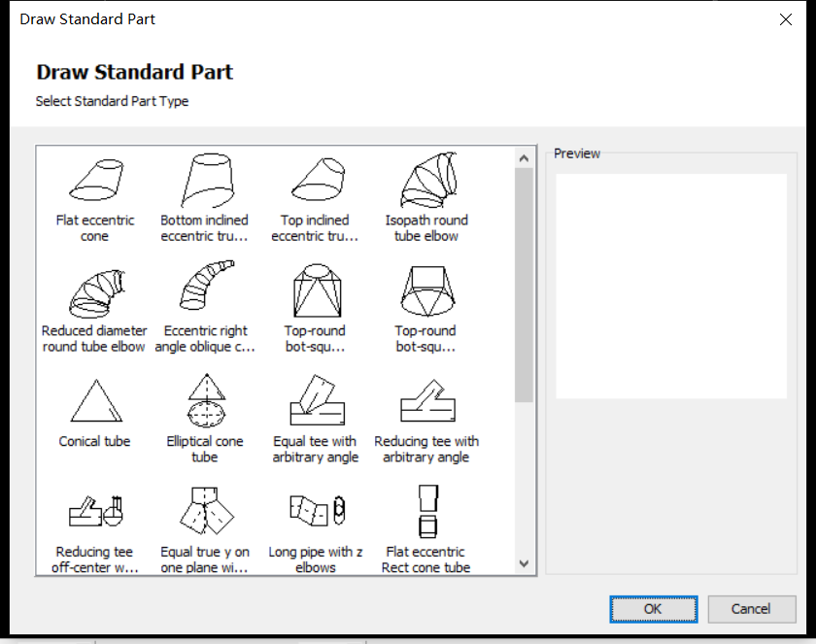Image resolution: width=816 pixels, height=644 pixels.
Task: Choose Bottom inclined eccentric truncated cone icon
Action: (x=207, y=180)
